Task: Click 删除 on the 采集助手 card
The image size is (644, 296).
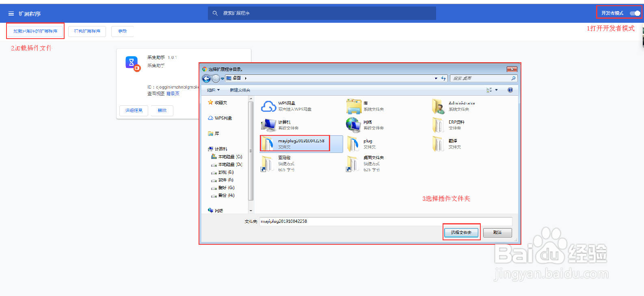Action: [x=162, y=111]
